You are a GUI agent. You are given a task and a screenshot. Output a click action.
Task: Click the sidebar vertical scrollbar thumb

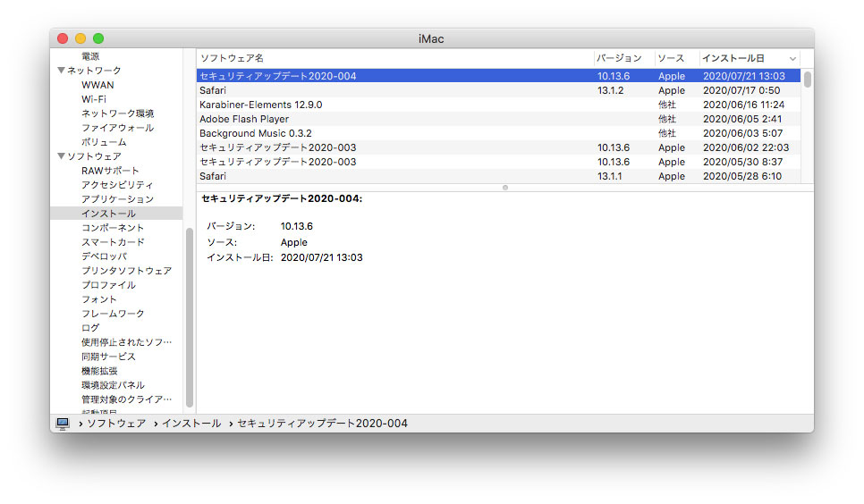coord(190,317)
